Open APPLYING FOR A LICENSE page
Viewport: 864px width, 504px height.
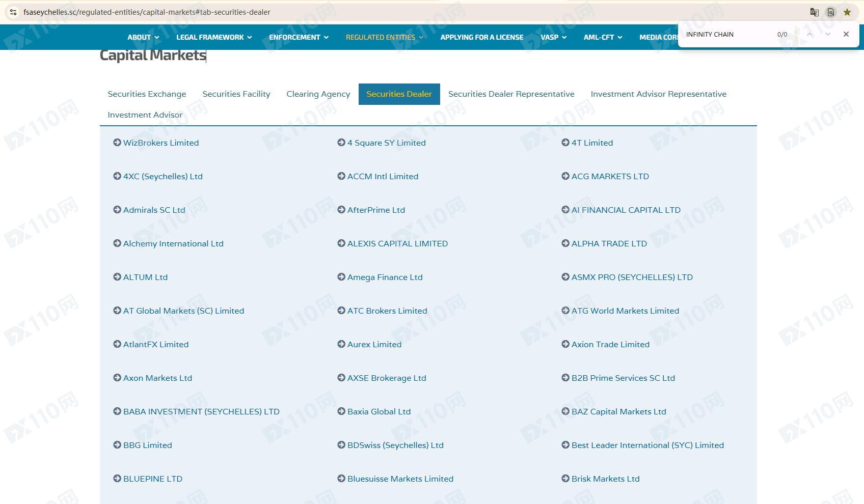(482, 37)
